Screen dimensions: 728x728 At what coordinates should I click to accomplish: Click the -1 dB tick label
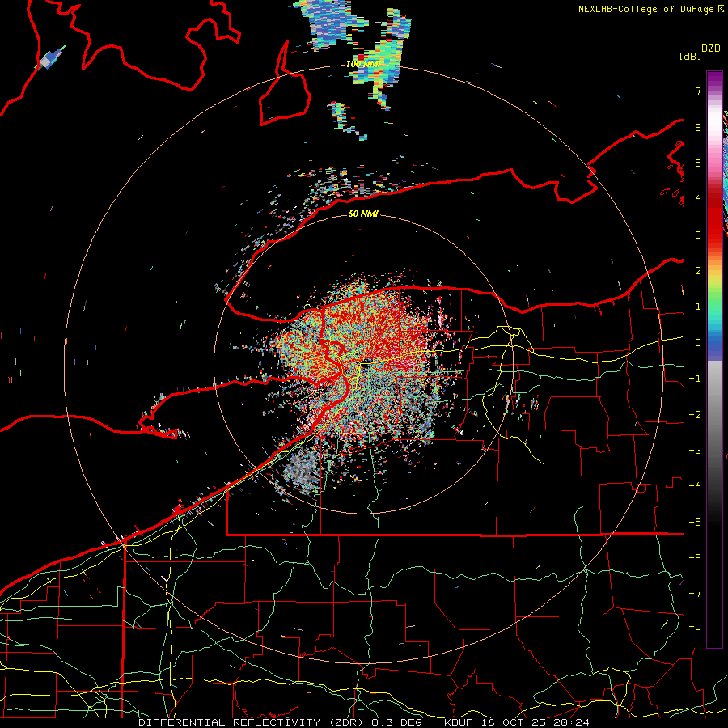(695, 379)
